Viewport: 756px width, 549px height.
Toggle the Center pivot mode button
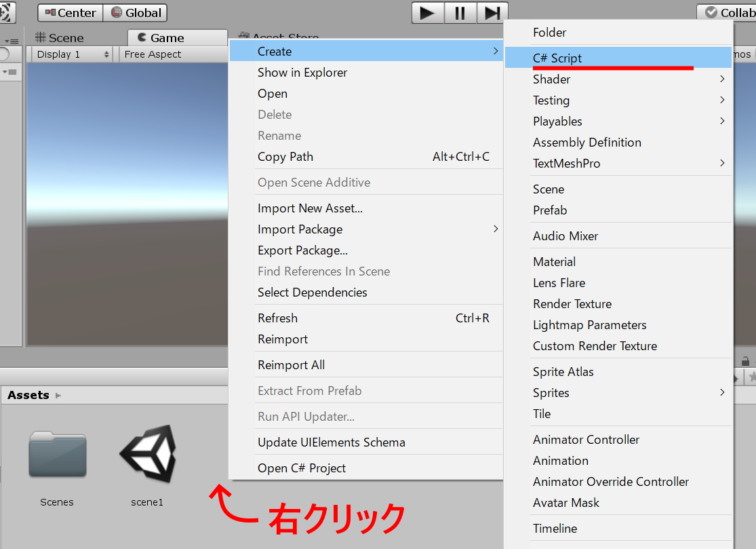(x=71, y=12)
